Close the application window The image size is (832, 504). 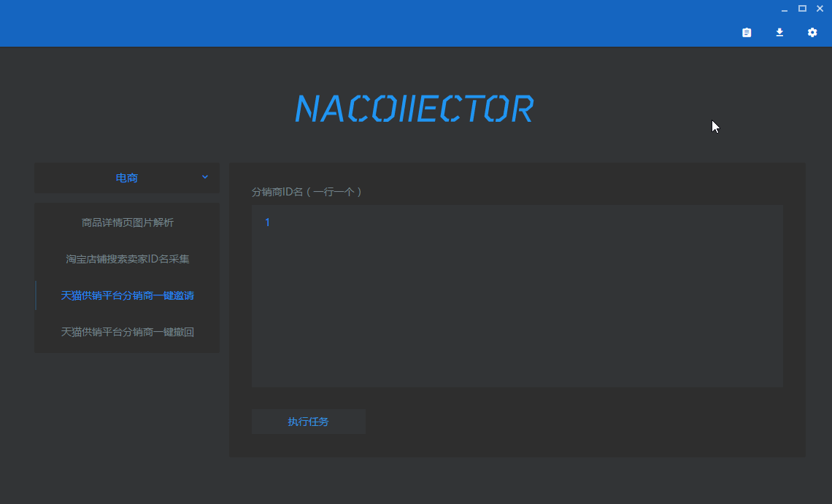tap(820, 9)
